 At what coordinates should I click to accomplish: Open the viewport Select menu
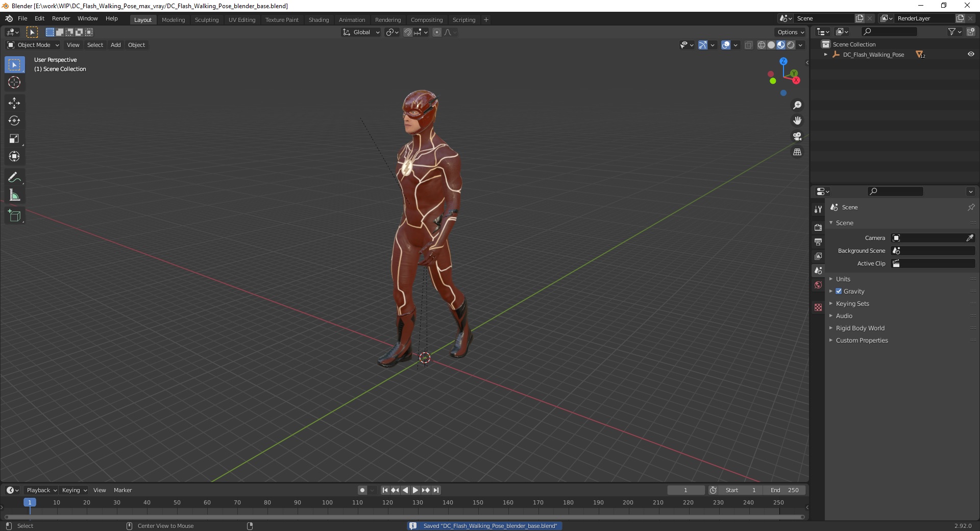pyautogui.click(x=95, y=45)
